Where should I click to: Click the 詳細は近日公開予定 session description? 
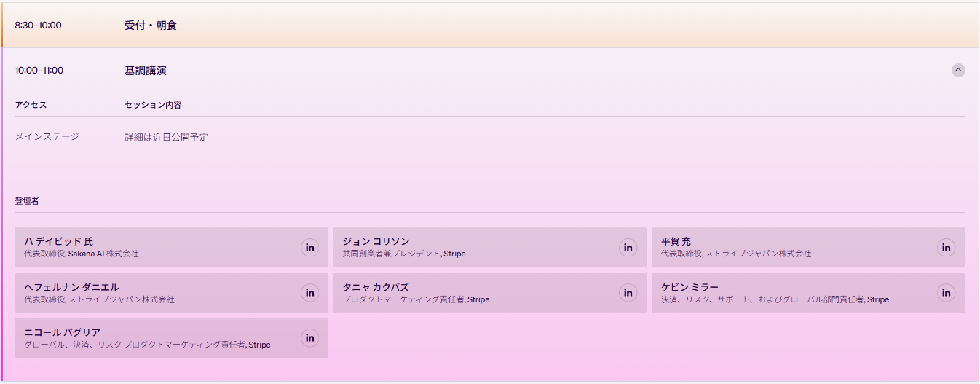(167, 137)
